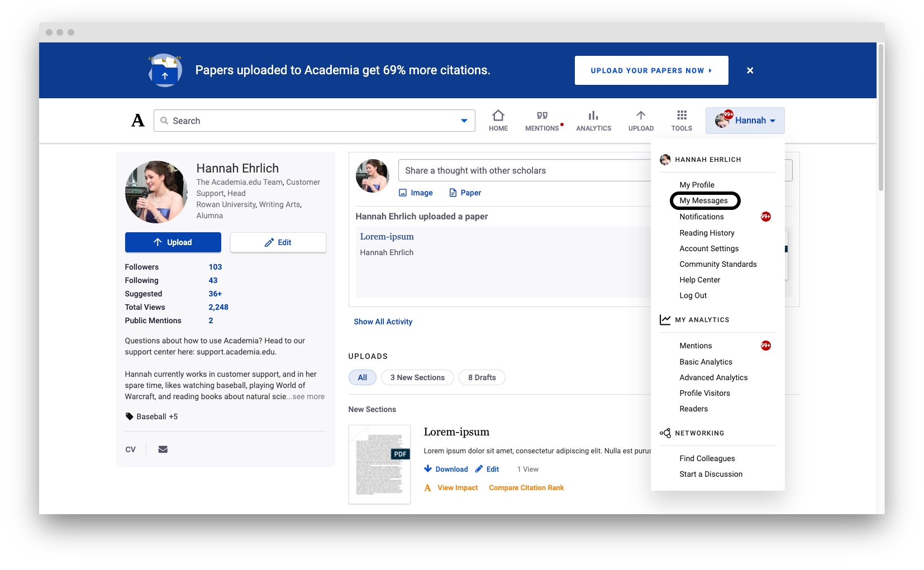Close the blue citations banner
Viewport: 924px width, 570px height.
(x=750, y=70)
